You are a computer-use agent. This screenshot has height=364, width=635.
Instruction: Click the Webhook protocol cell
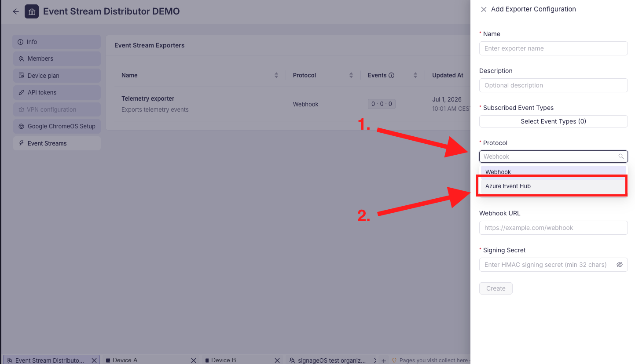click(x=305, y=104)
